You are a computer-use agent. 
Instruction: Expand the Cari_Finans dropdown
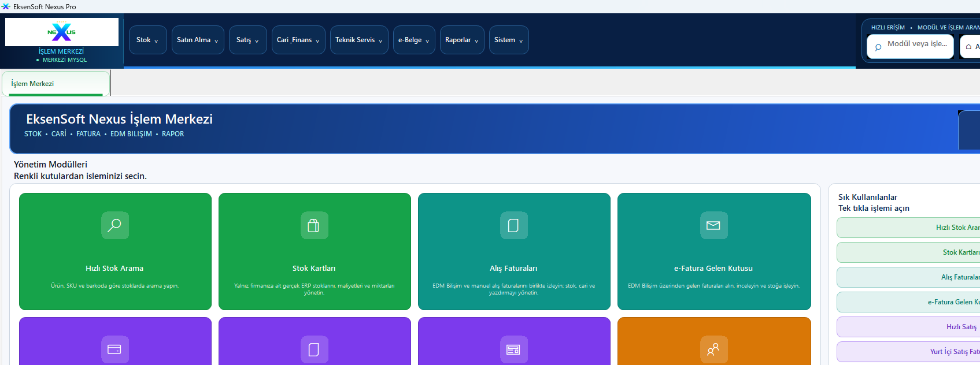[298, 40]
